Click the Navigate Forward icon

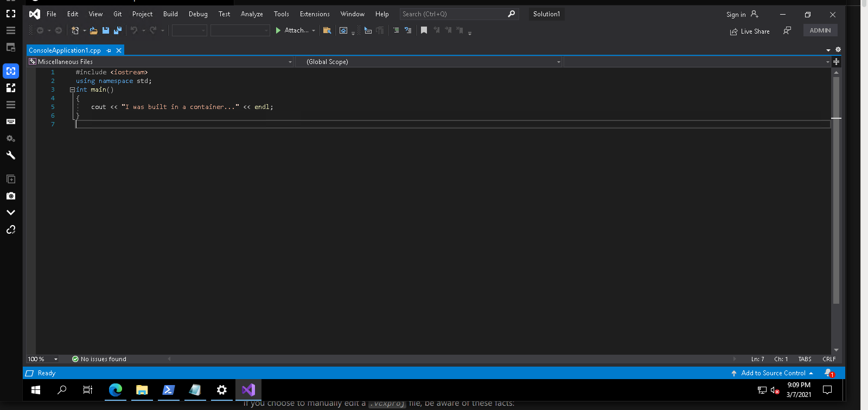point(59,30)
